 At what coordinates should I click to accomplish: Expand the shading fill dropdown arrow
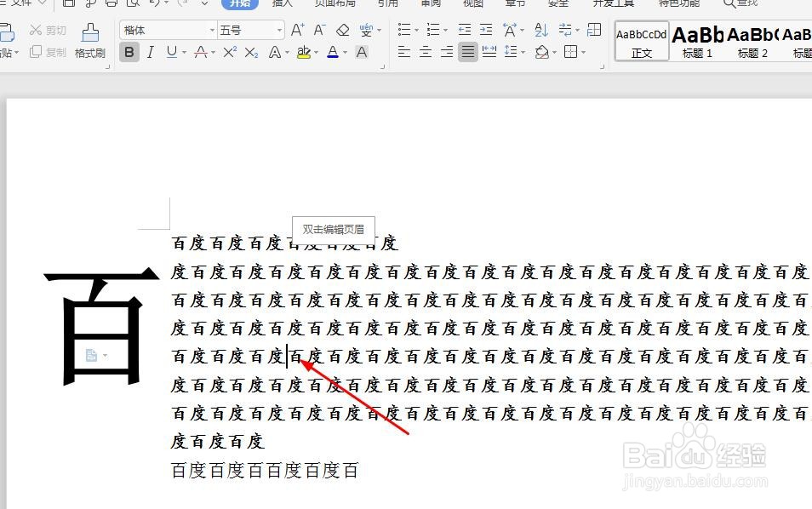554,52
